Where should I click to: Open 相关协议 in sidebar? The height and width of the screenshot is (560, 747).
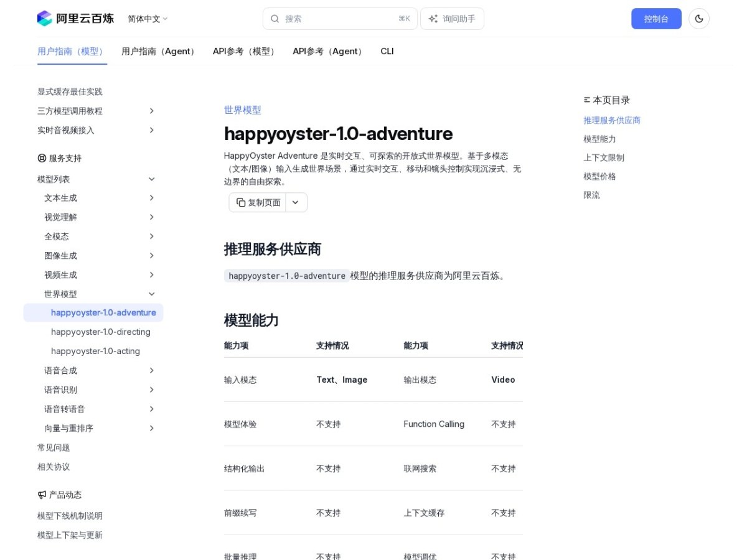click(x=54, y=467)
